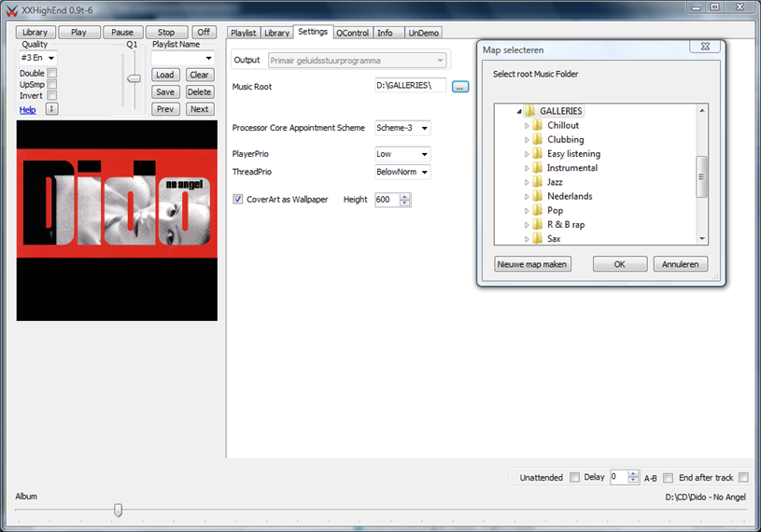Confirm folder selection with OK
This screenshot has width=761, height=532.
[x=620, y=264]
